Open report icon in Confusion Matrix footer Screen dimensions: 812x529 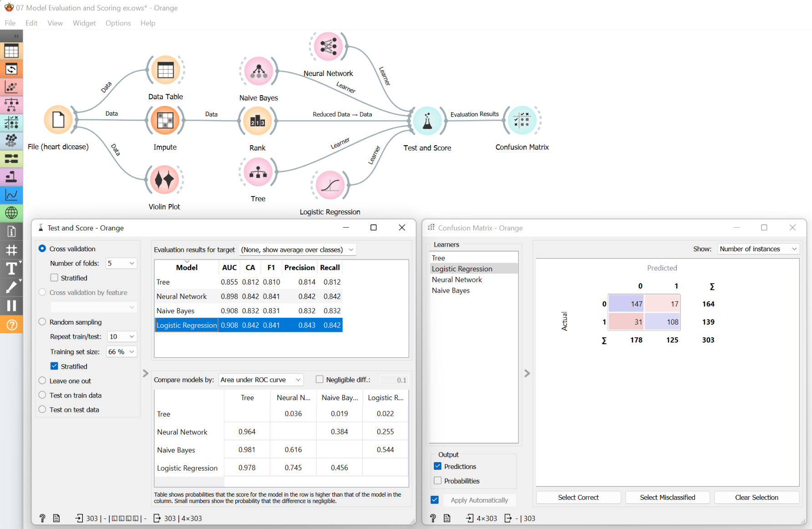pos(447,518)
